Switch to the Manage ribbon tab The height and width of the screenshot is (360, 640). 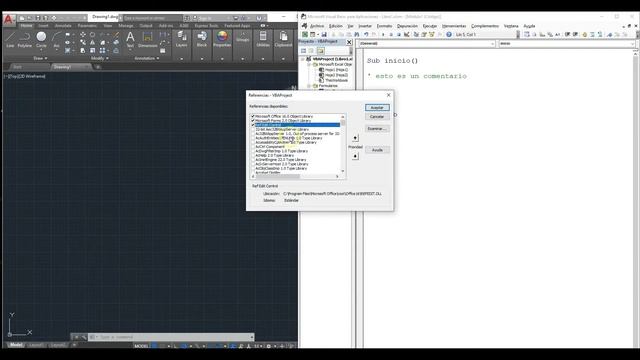click(x=126, y=26)
